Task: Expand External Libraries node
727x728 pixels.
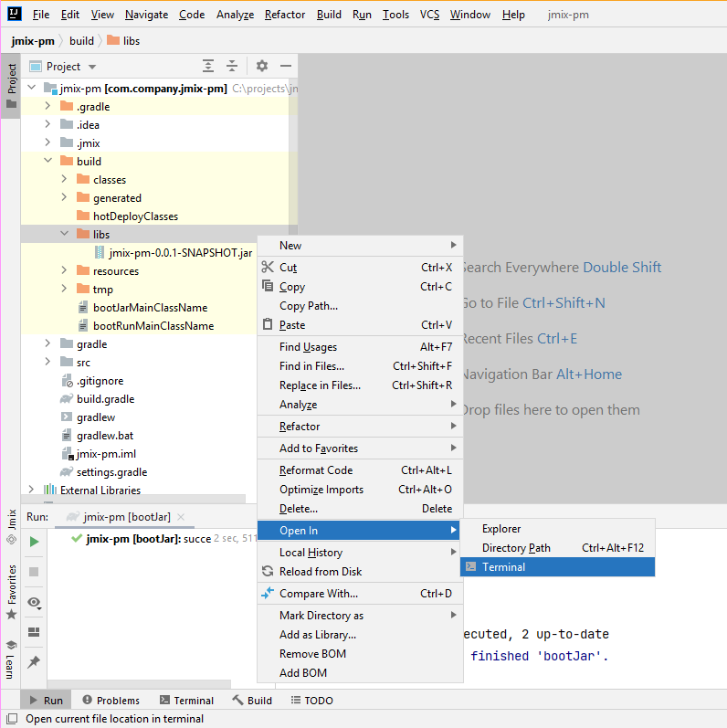Action: pyautogui.click(x=31, y=490)
